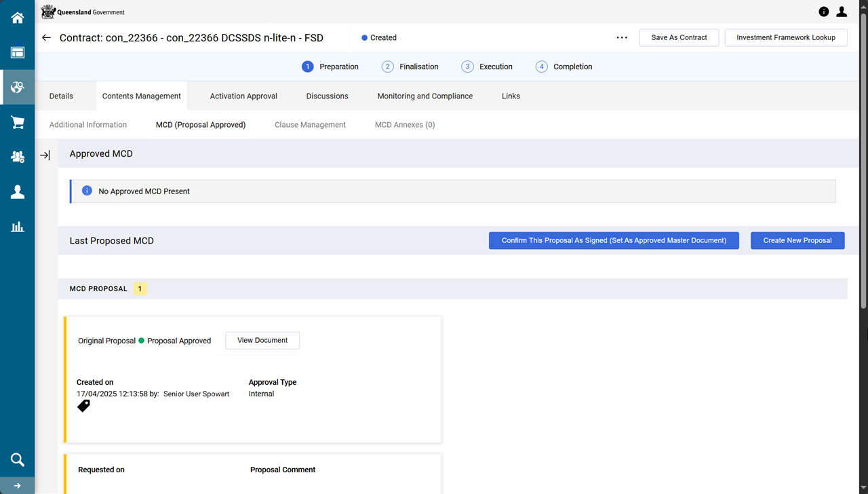The image size is (868, 494).
Task: Click Create New Proposal button
Action: 797,240
